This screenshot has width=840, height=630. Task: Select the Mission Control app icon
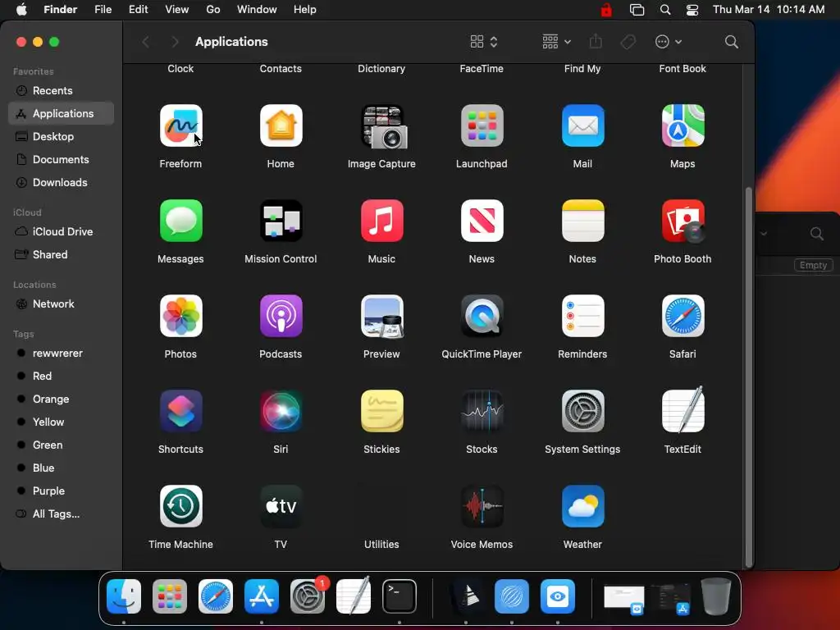tap(281, 220)
